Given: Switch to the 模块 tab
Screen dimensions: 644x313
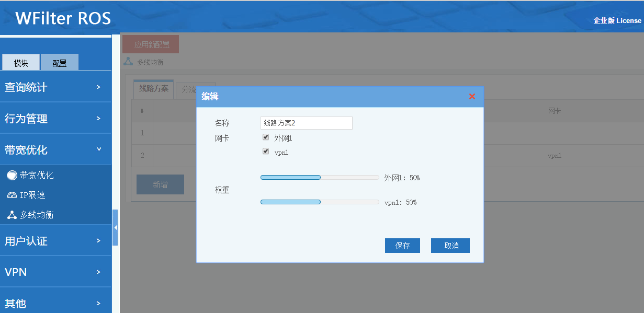Looking at the screenshot, I should coord(21,63).
